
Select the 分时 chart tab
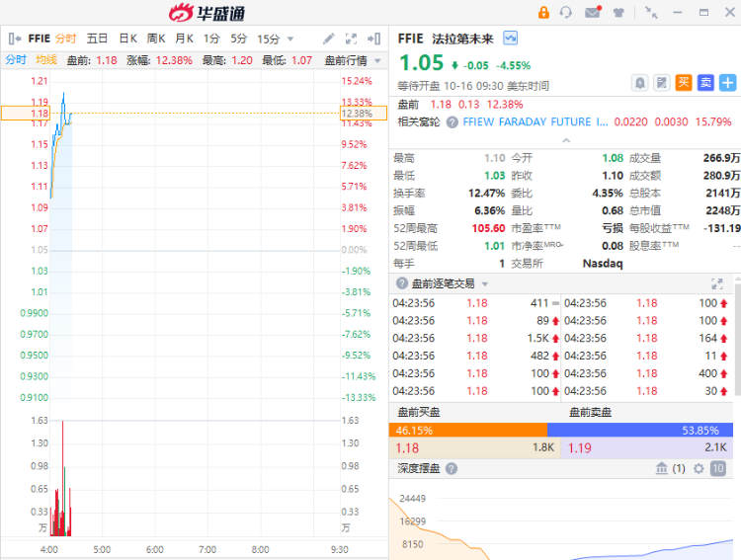click(65, 39)
